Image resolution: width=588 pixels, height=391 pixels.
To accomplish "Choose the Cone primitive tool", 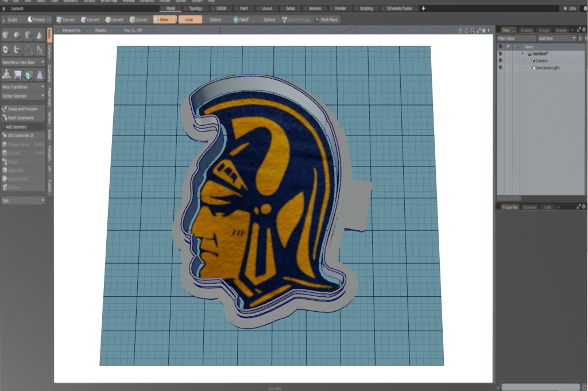I will pyautogui.click(x=39, y=36).
